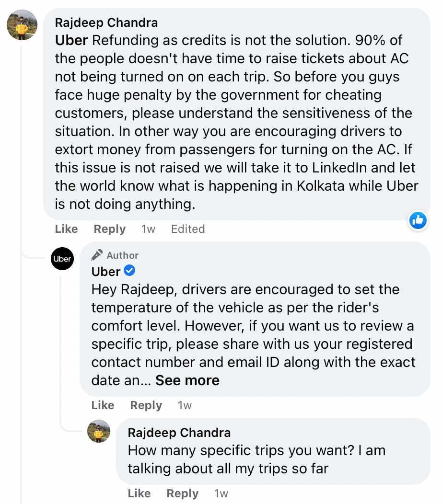
Task: Open Rajdeep Chandra's avatar on the top comment
Action: click(x=22, y=25)
